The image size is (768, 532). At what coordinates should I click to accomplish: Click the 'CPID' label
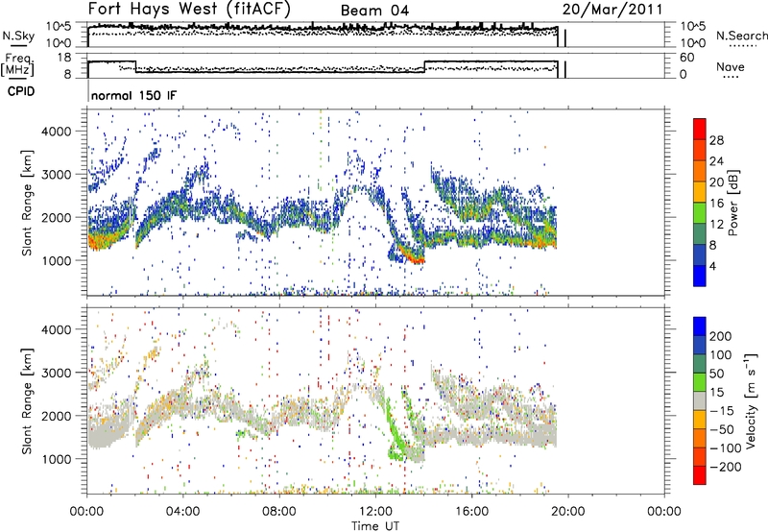click(x=21, y=91)
